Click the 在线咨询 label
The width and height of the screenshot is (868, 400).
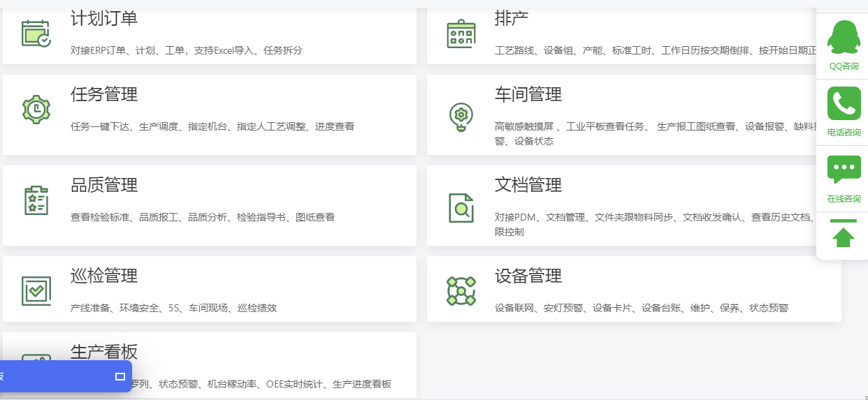(x=844, y=199)
